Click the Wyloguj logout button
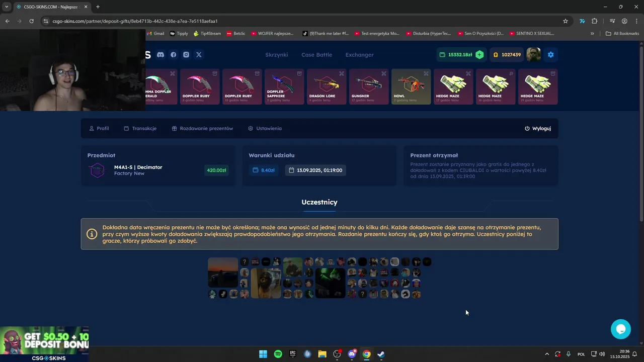The height and width of the screenshot is (362, 644). coord(537,128)
